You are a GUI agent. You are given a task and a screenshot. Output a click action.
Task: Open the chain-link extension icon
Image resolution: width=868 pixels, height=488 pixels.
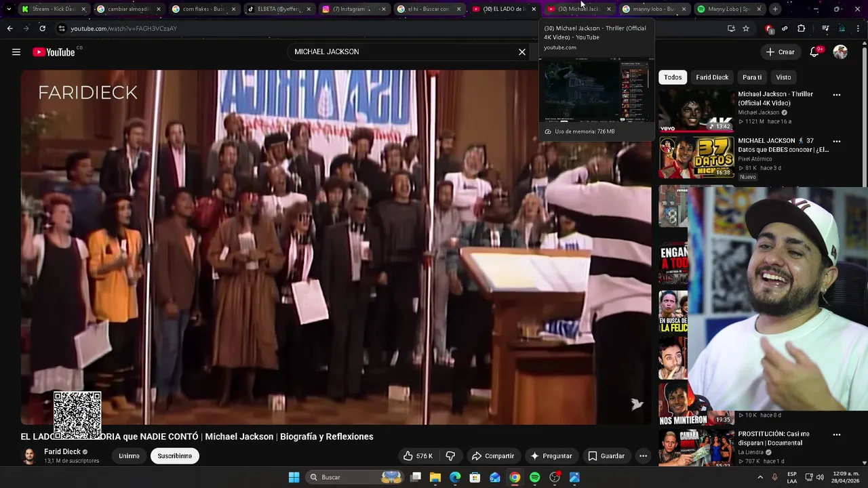click(785, 28)
